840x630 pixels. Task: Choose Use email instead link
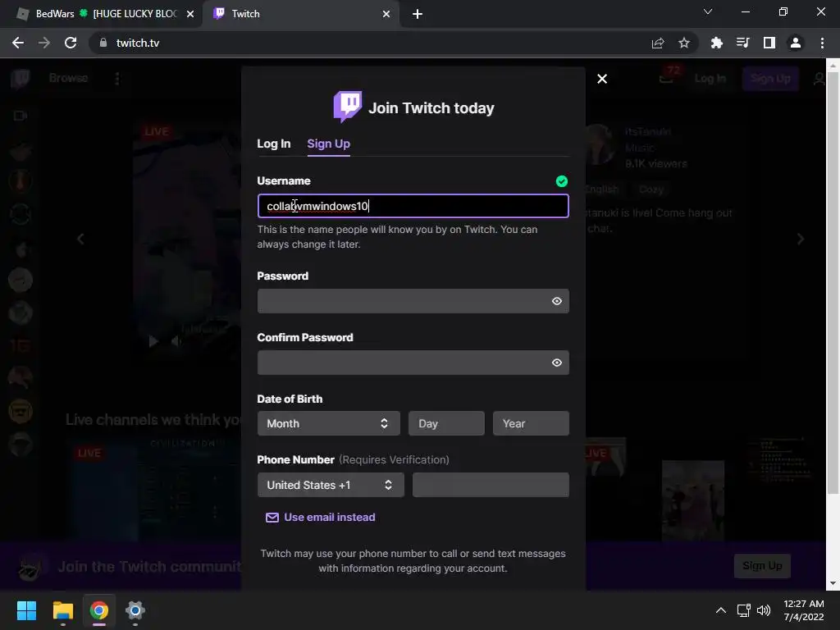coord(330,517)
